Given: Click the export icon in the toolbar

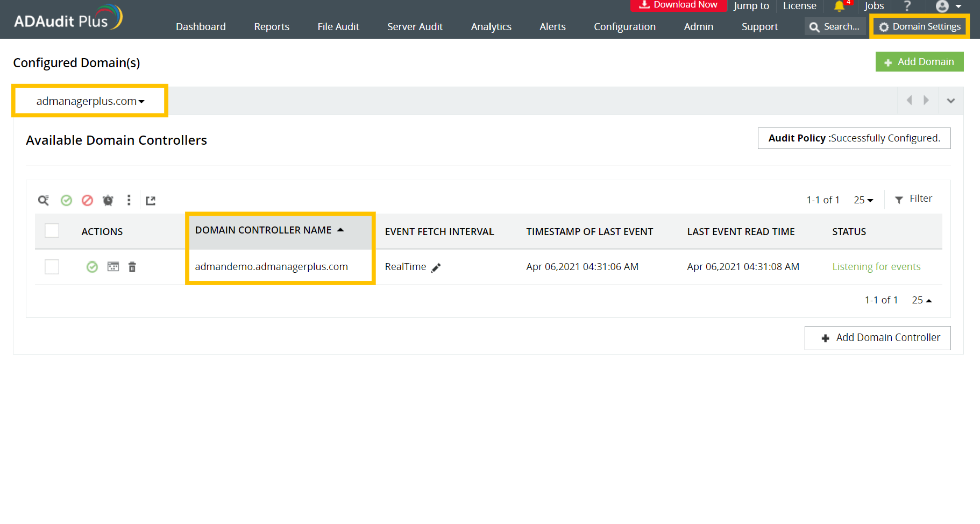Looking at the screenshot, I should [x=151, y=200].
